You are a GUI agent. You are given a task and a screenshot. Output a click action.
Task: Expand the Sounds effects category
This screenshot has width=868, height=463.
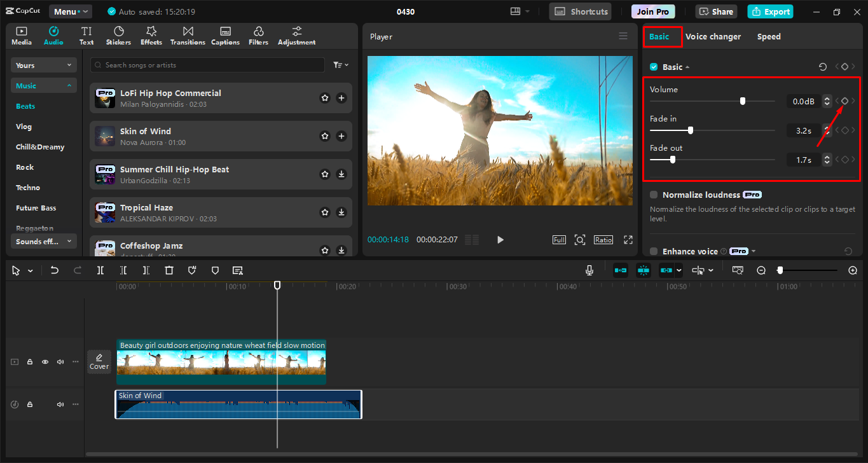tap(44, 242)
